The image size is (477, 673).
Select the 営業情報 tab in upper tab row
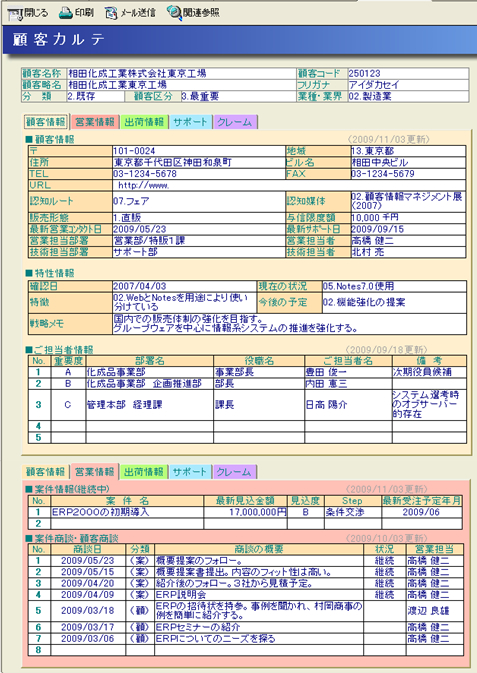coord(95,122)
